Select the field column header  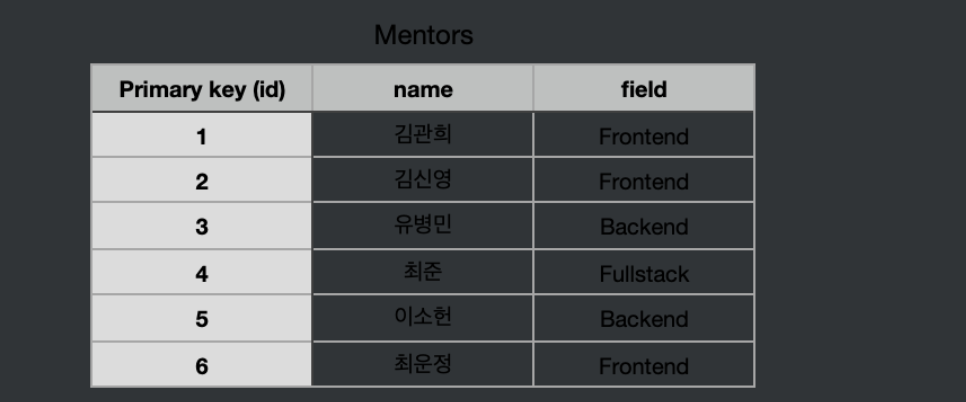pyautogui.click(x=644, y=88)
